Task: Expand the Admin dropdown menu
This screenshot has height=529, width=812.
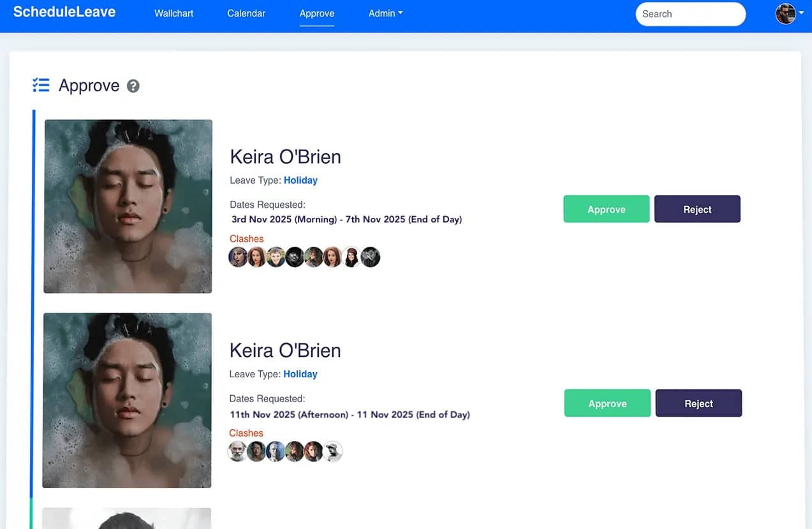Action: click(x=385, y=13)
